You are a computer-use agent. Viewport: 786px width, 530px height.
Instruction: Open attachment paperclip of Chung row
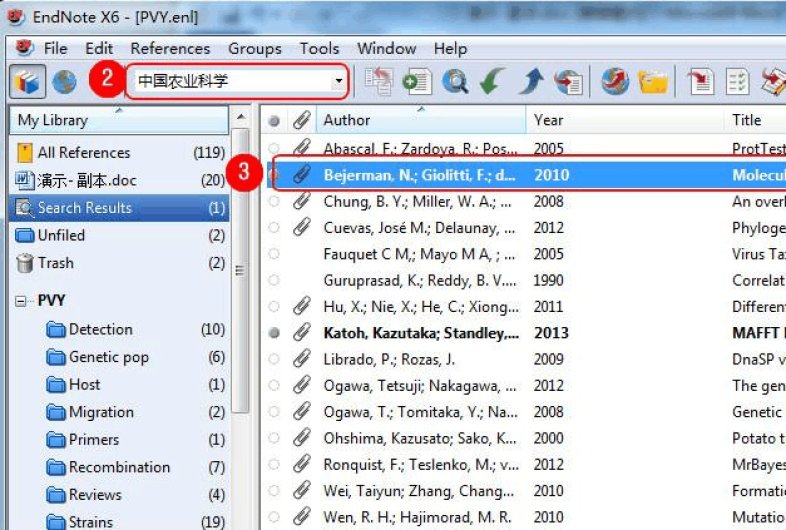pos(301,201)
